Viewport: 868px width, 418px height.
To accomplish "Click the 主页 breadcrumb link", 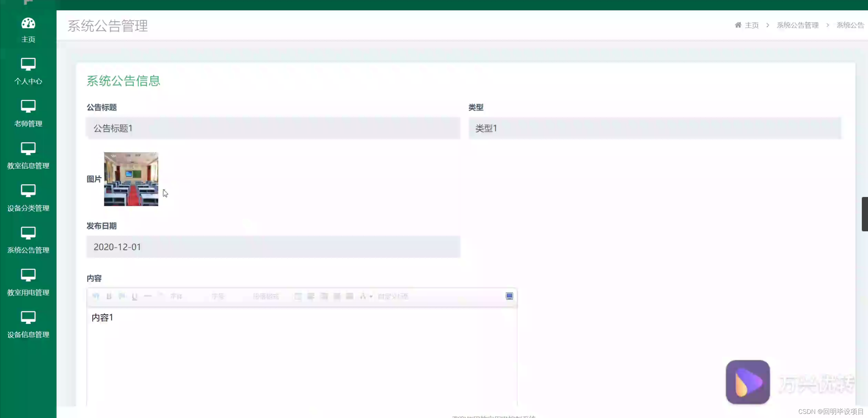I will point(751,25).
